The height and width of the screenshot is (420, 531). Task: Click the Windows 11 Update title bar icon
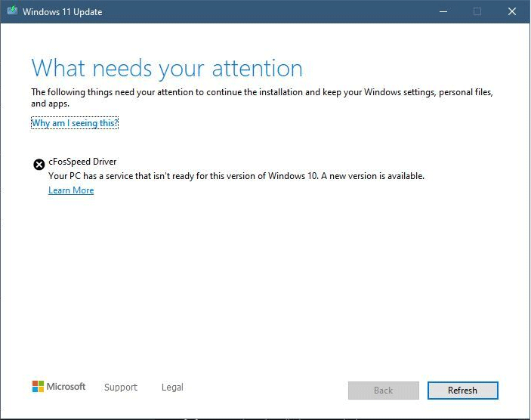point(13,11)
